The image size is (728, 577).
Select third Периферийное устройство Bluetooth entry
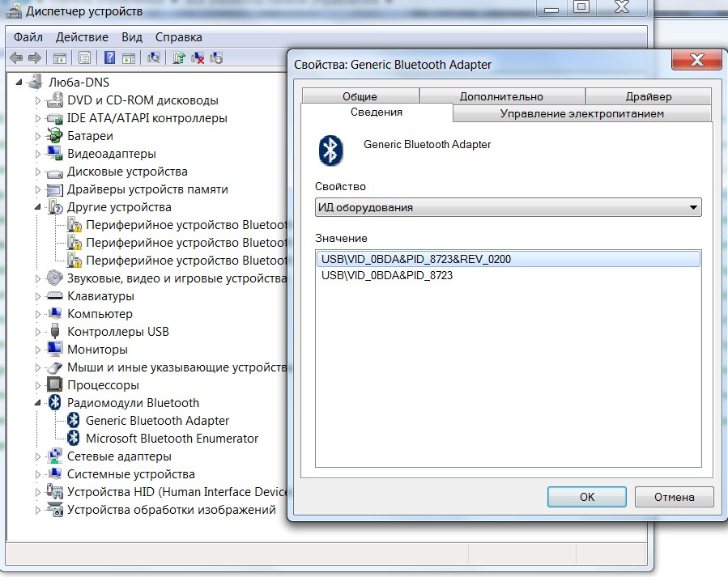[x=186, y=261]
